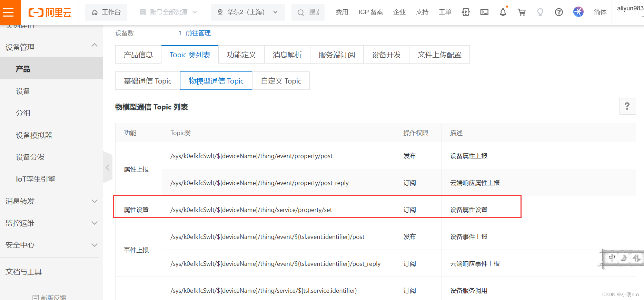Select the tsl.service.identifier topic path

tap(264, 291)
